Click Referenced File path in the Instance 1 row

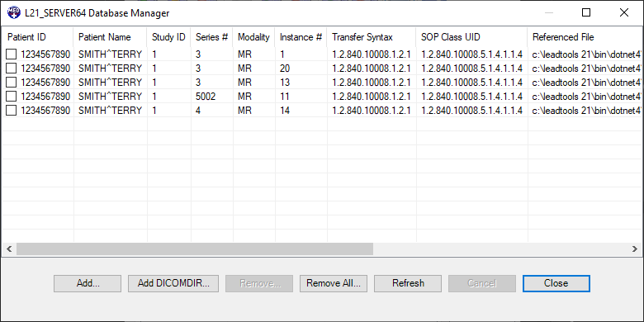[x=587, y=54]
